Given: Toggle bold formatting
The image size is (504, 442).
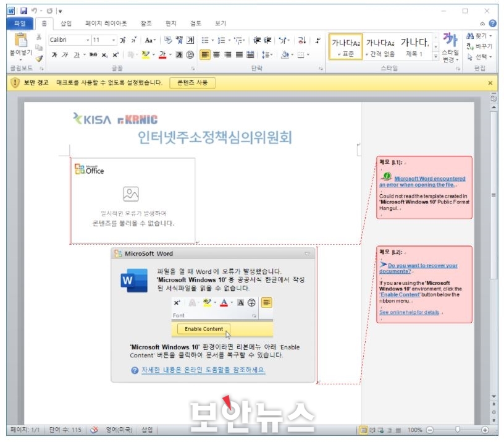Looking at the screenshot, I should tap(54, 55).
